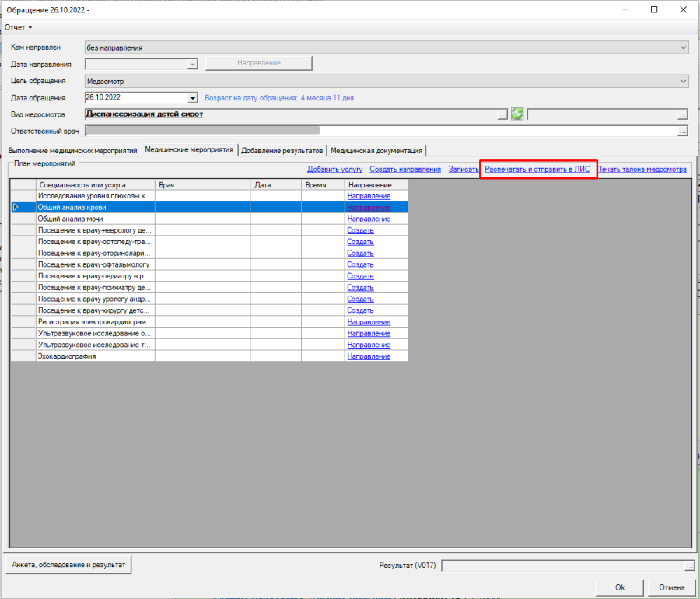
Task: Click Создать link for врачу-хирургу row
Action: (360, 310)
